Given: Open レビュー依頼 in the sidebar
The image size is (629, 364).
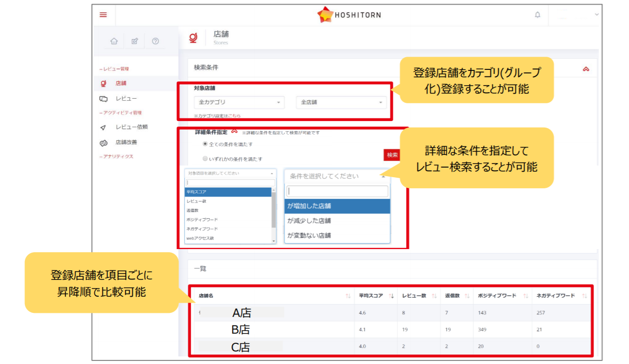Looking at the screenshot, I should 131,127.
